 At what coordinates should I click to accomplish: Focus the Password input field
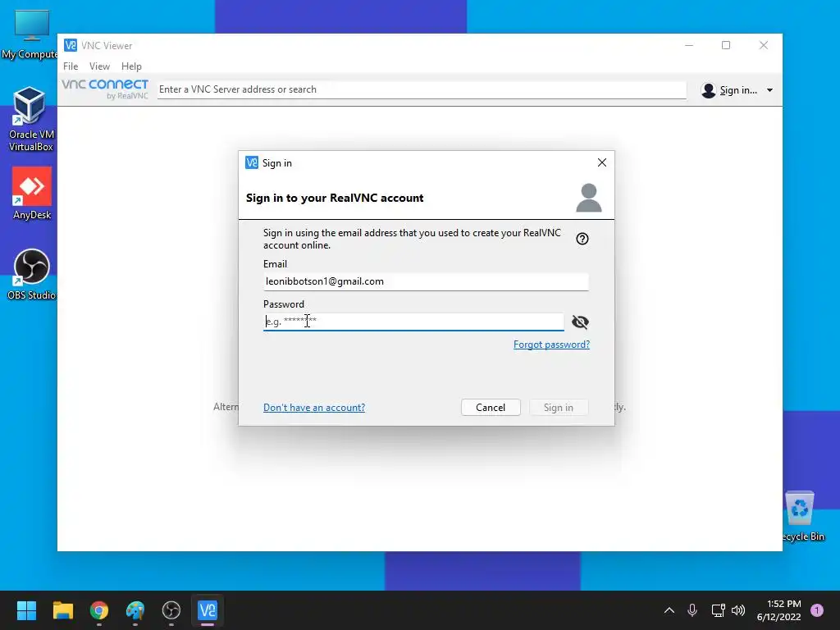(x=413, y=322)
